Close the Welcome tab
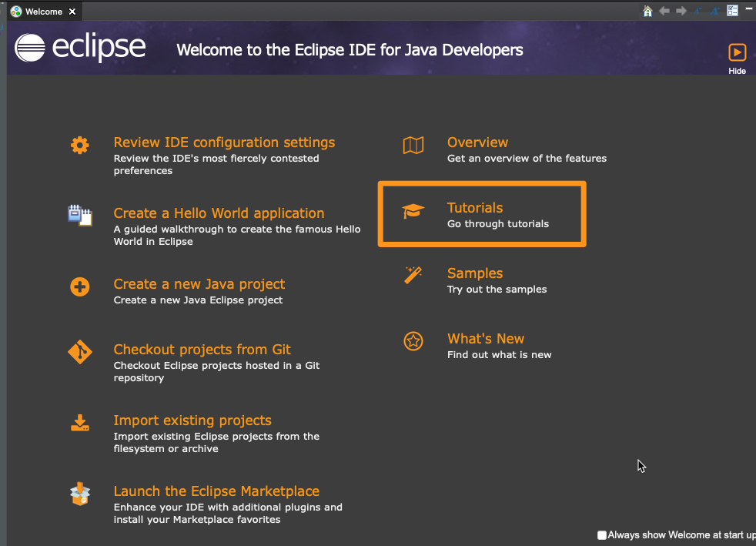The width and height of the screenshot is (756, 546). pyautogui.click(x=72, y=11)
